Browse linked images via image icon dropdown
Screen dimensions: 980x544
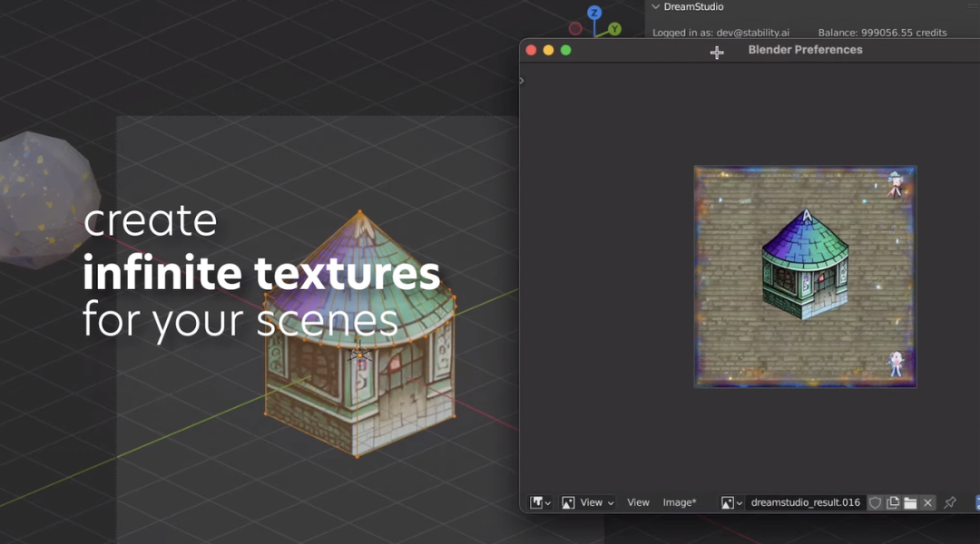click(x=731, y=502)
